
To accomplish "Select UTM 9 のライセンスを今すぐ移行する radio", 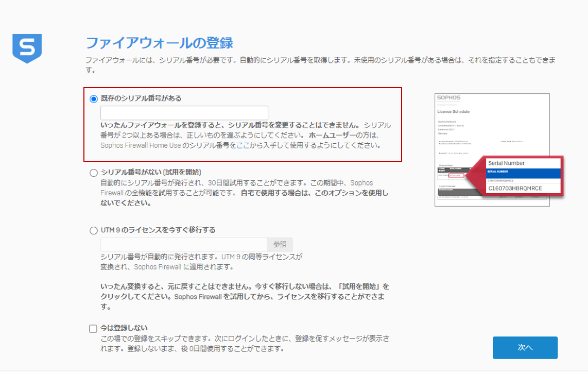I will [x=94, y=230].
